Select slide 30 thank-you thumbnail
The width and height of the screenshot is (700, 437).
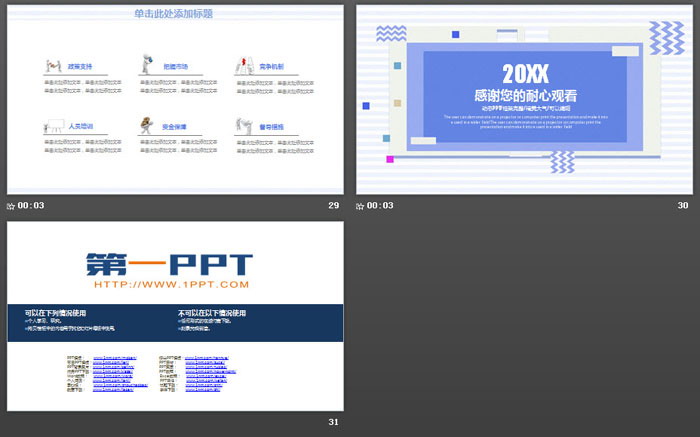pos(524,100)
